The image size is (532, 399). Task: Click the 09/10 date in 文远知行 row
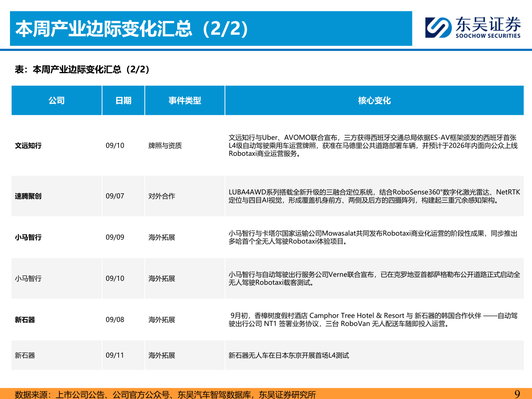tap(115, 146)
